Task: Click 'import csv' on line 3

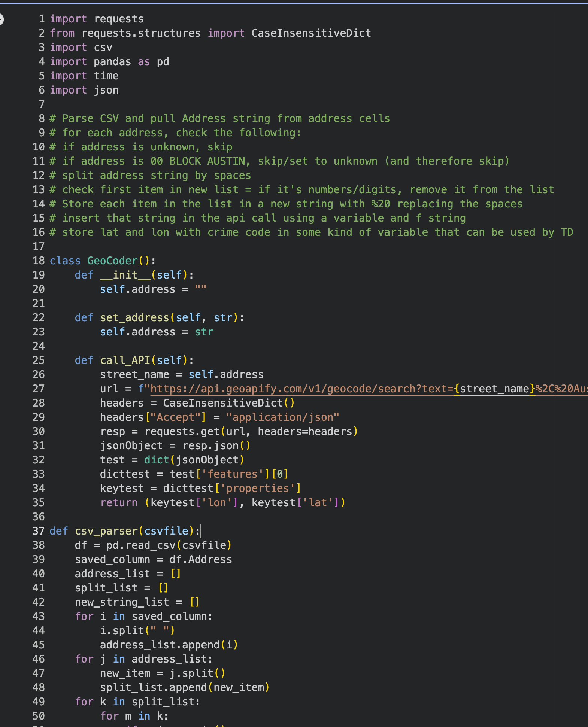Action: (x=81, y=48)
